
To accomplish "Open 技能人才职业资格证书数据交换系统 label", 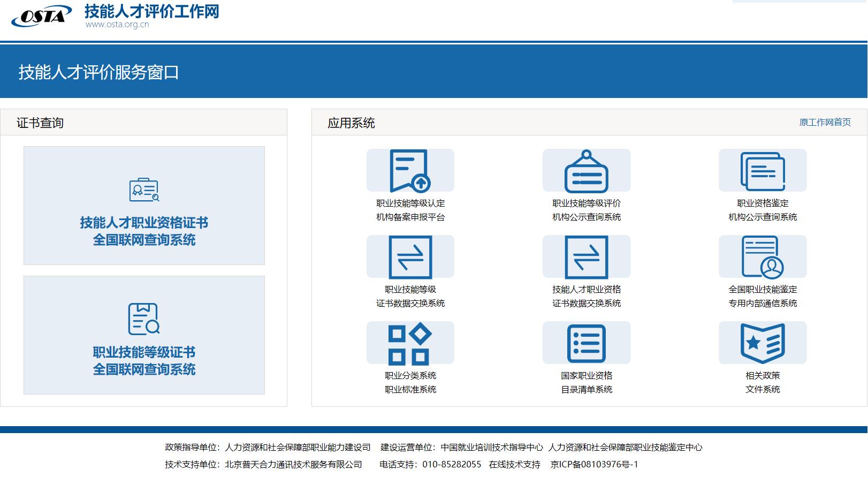I will coord(587,297).
